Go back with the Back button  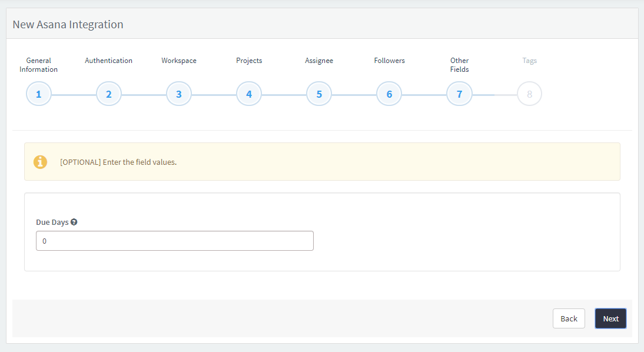click(569, 318)
